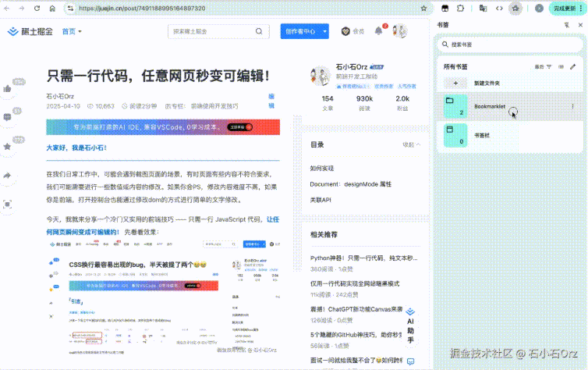View the author's 154 文章 count

pyautogui.click(x=328, y=103)
